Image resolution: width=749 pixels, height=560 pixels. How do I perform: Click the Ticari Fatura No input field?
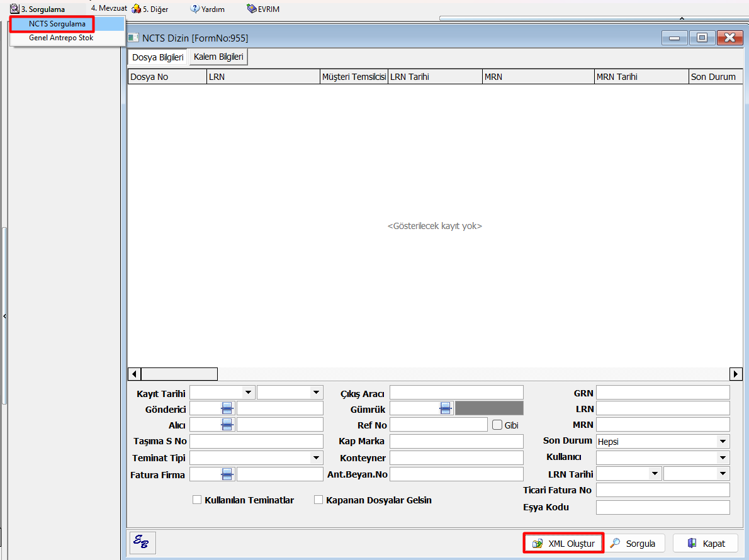point(662,490)
